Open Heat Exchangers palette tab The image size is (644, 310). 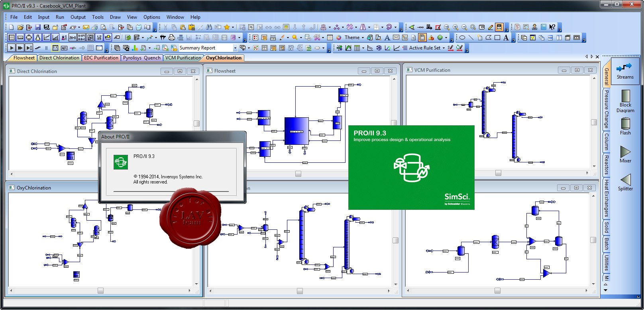click(607, 198)
